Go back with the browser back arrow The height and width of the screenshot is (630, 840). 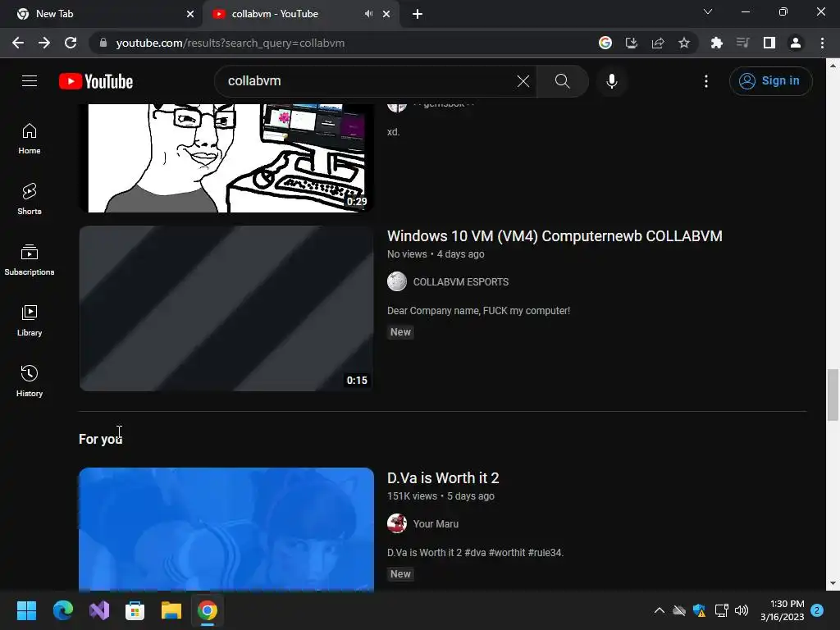point(18,43)
